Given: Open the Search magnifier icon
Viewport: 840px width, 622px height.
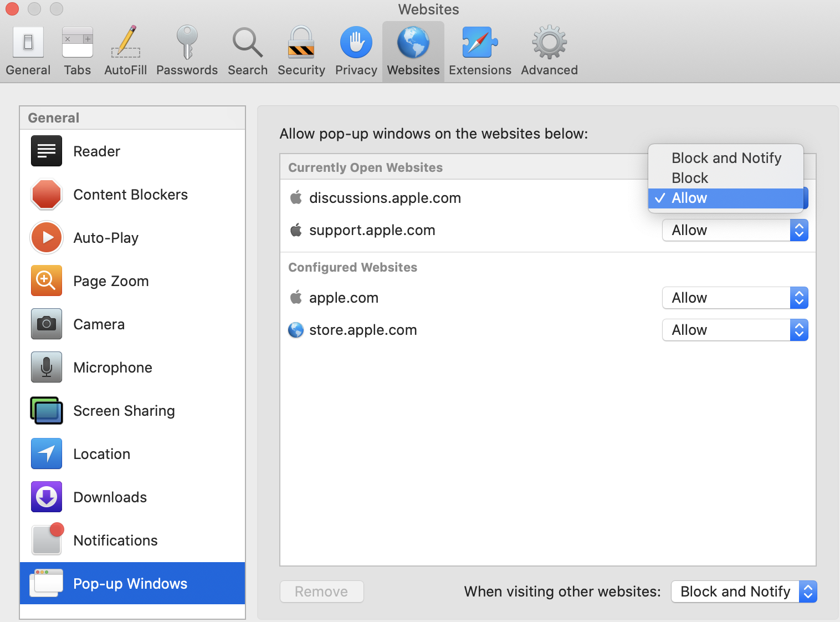Looking at the screenshot, I should pos(248,43).
